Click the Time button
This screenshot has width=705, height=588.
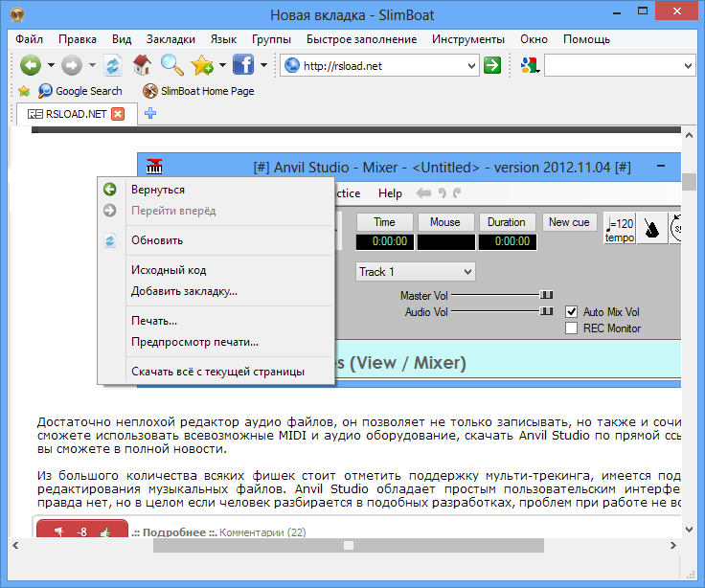tap(384, 222)
